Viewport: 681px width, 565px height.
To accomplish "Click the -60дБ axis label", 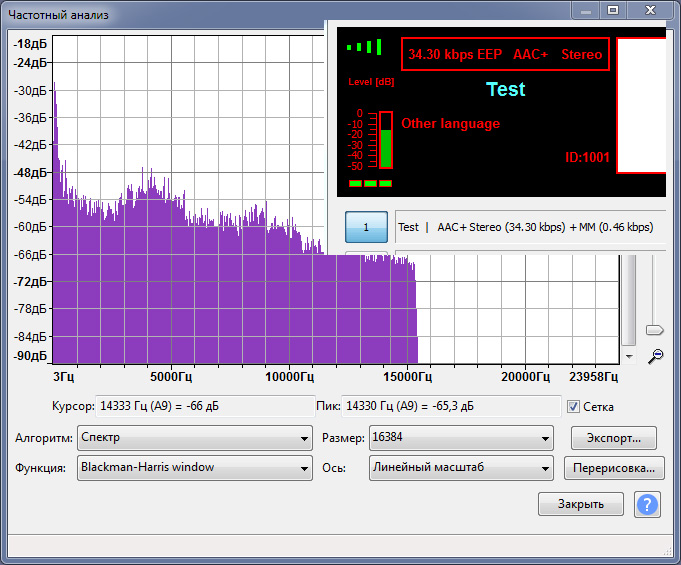I will coord(30,227).
